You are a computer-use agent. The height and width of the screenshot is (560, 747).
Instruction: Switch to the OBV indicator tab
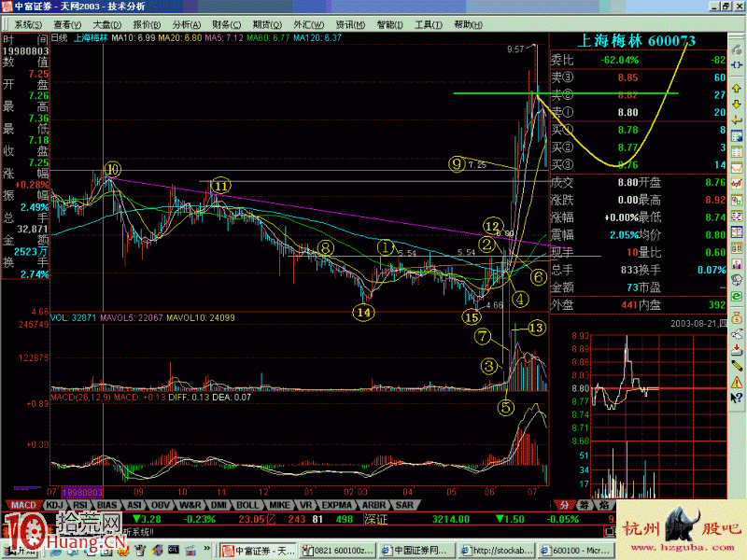click(161, 505)
